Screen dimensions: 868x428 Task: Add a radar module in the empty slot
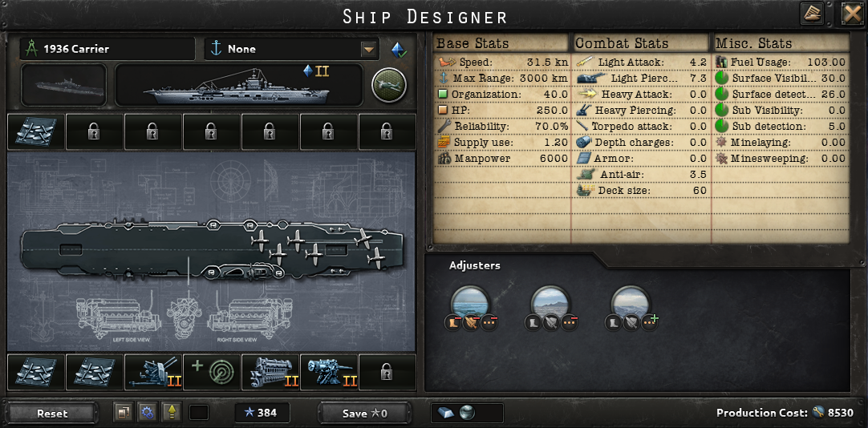point(212,372)
